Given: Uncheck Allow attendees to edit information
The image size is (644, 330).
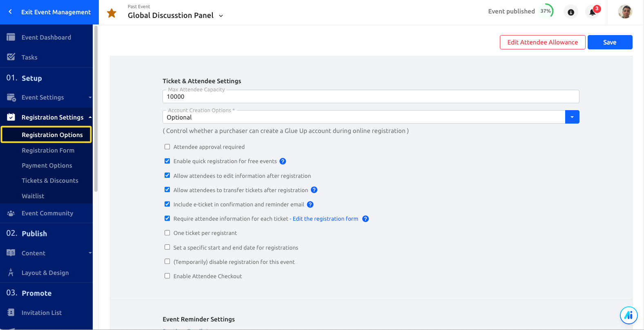Looking at the screenshot, I should tap(167, 175).
